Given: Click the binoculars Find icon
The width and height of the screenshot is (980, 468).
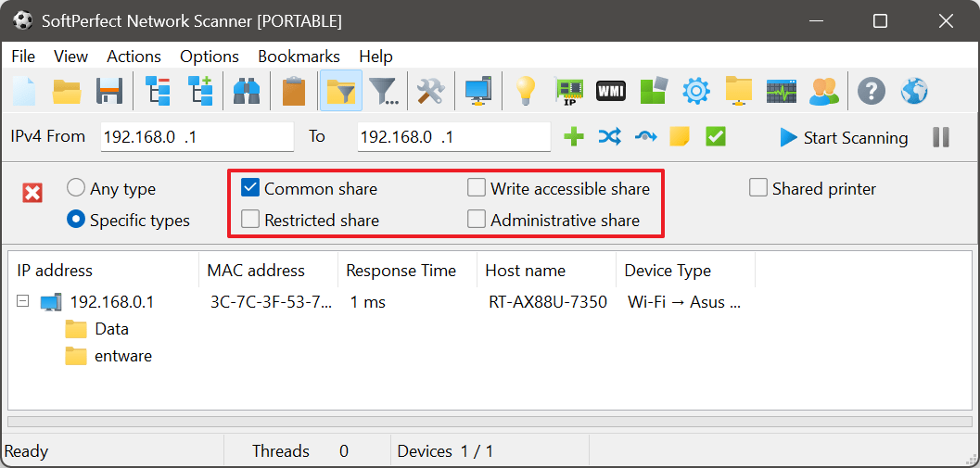Looking at the screenshot, I should (246, 91).
